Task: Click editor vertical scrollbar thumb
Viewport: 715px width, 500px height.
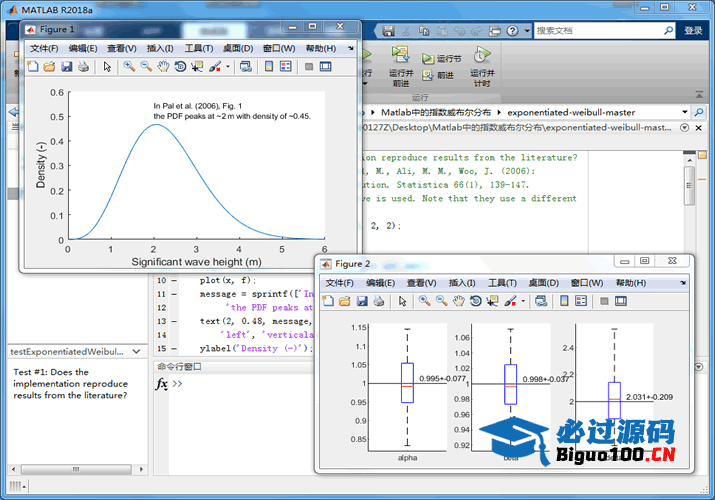Action: [x=689, y=186]
